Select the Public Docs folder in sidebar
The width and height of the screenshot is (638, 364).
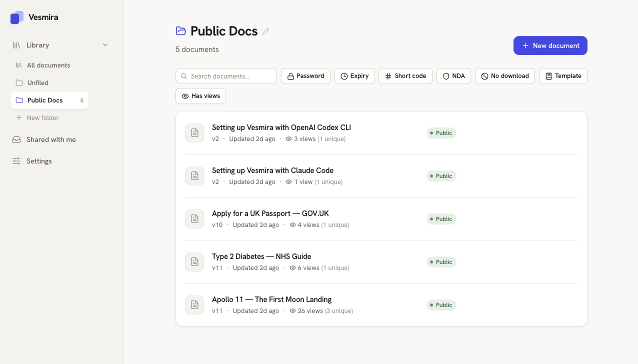[x=49, y=100]
